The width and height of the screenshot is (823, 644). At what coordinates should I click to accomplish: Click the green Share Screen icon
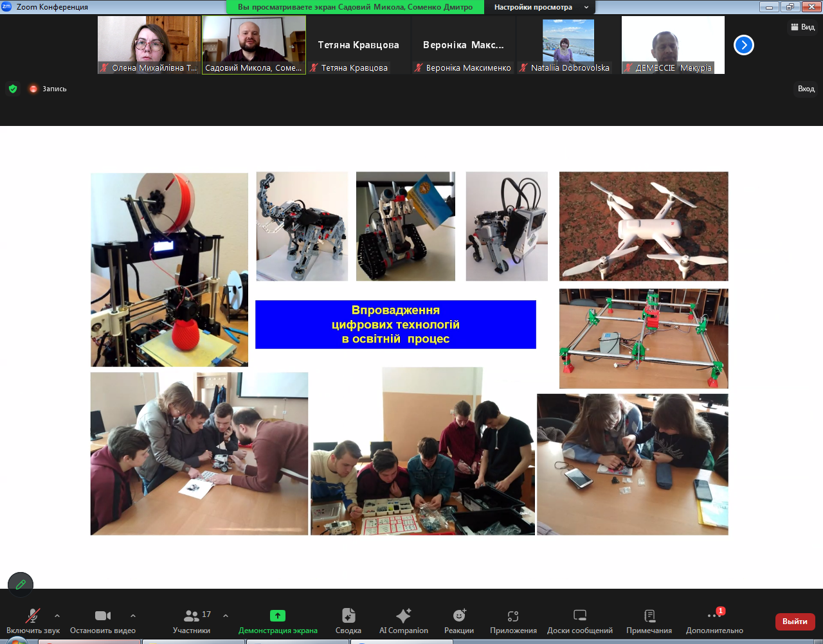pyautogui.click(x=277, y=616)
